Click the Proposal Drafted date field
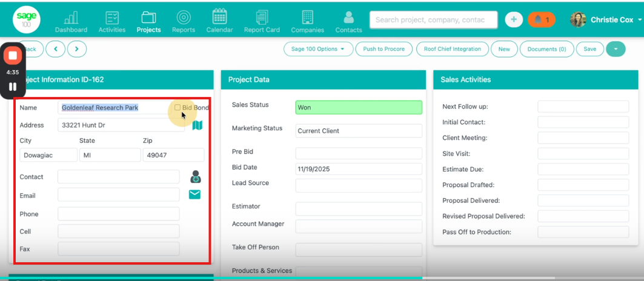The width and height of the screenshot is (644, 281). 583,185
